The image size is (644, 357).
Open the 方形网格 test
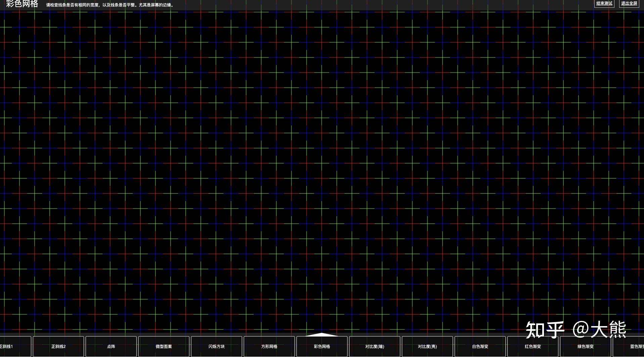tap(269, 347)
